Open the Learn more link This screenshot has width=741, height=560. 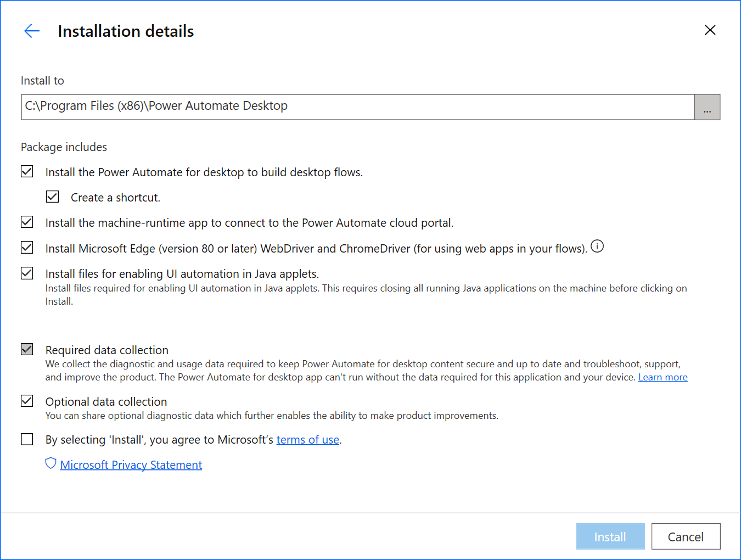(x=663, y=377)
